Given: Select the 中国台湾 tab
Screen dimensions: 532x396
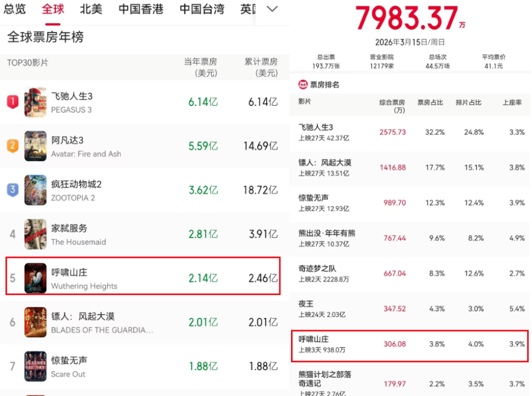Looking at the screenshot, I should click(x=201, y=9).
